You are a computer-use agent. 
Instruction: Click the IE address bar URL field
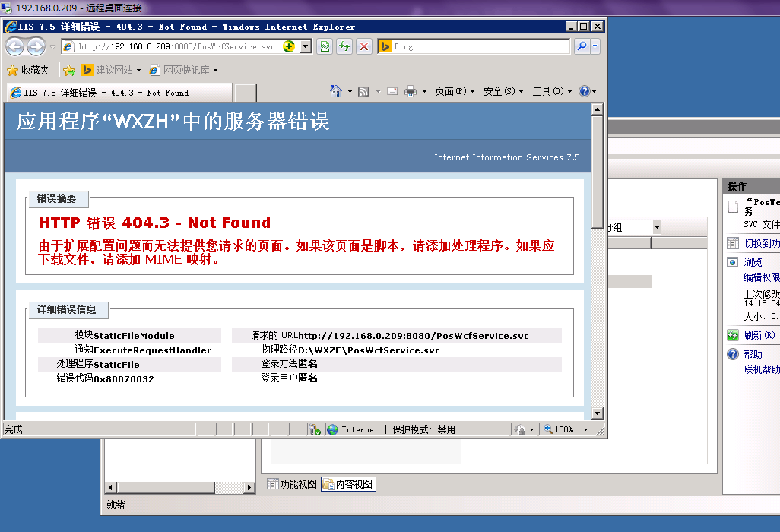pos(179,46)
